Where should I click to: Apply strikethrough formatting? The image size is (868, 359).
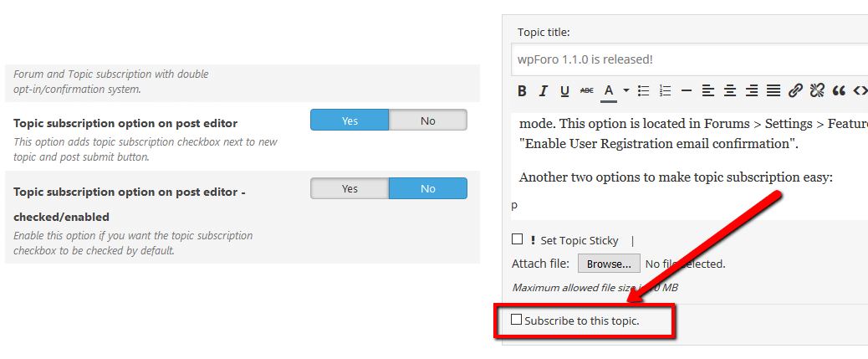click(586, 90)
